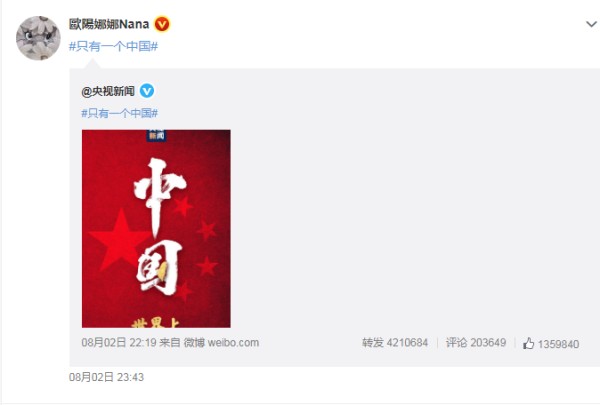The height and width of the screenshot is (405, 600).
Task: Expand the post options chevron menu
Action: (x=591, y=24)
